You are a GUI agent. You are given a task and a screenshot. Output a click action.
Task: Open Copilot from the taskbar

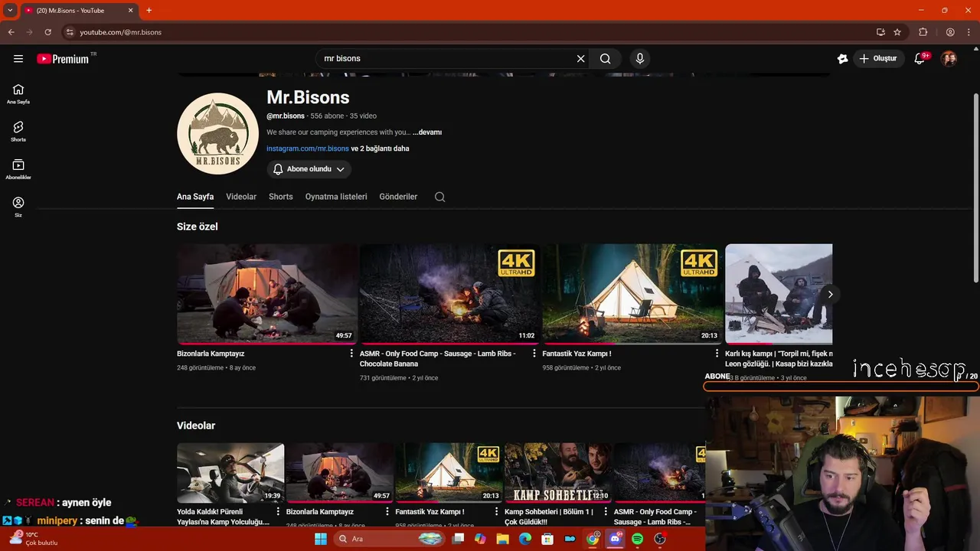(x=480, y=539)
